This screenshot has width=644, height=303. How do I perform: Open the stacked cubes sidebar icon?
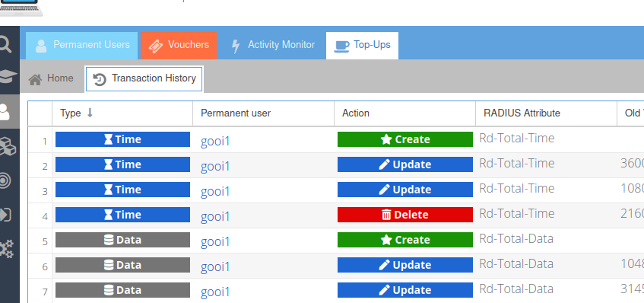coord(8,146)
